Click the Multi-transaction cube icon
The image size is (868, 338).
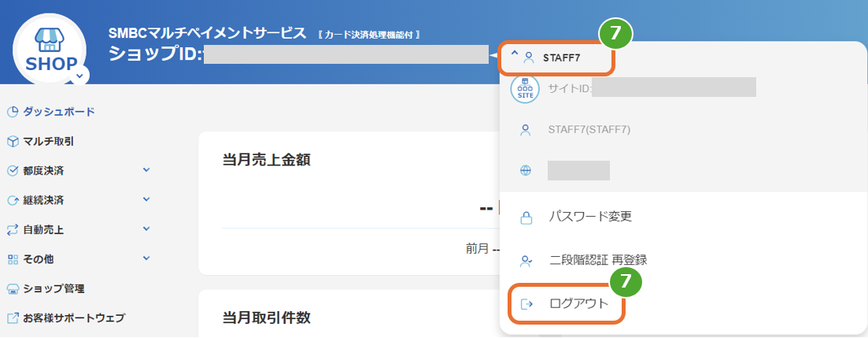click(x=13, y=142)
